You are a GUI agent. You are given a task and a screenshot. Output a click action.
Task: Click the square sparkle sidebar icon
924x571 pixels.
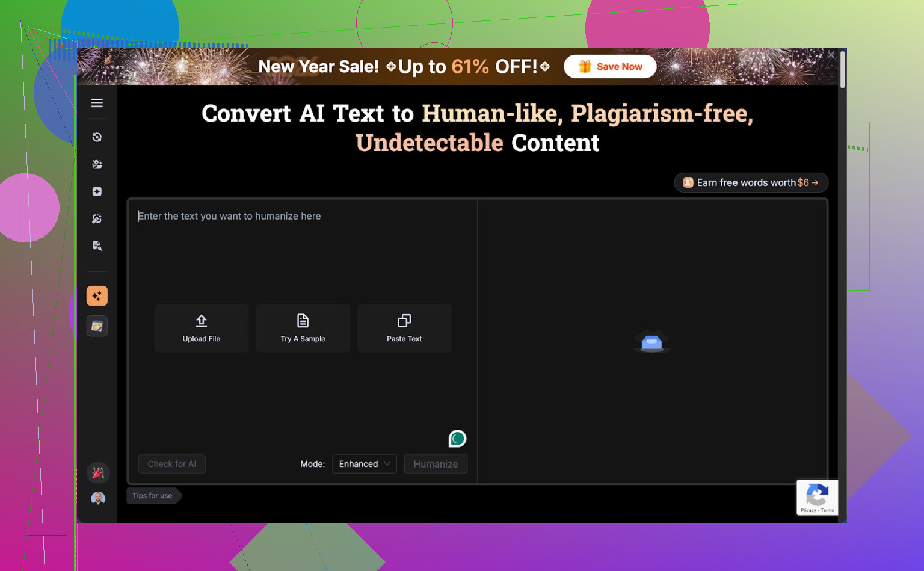click(x=97, y=191)
